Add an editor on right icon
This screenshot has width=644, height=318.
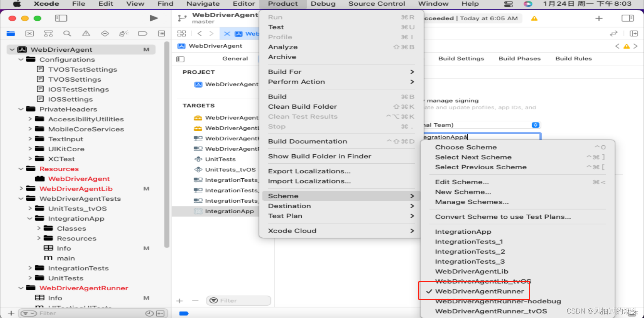point(634,34)
